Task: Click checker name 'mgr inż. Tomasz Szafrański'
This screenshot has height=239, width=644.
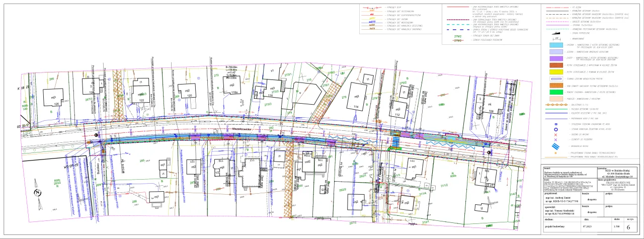Action: click(559, 210)
